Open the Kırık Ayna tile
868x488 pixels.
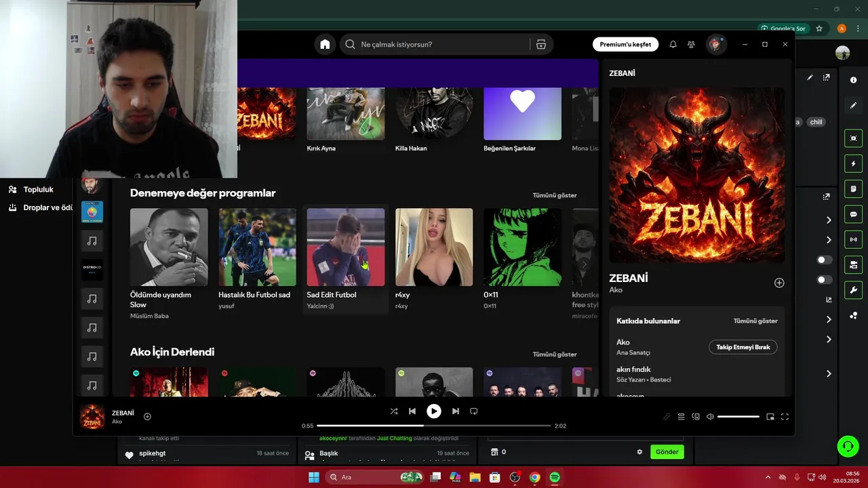pyautogui.click(x=345, y=120)
